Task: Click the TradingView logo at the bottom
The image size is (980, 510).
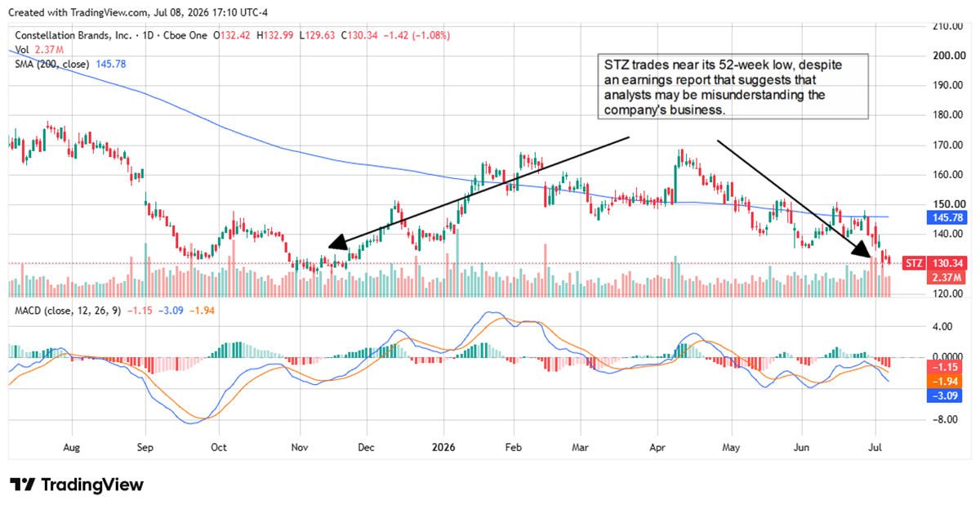Action: pos(77,484)
